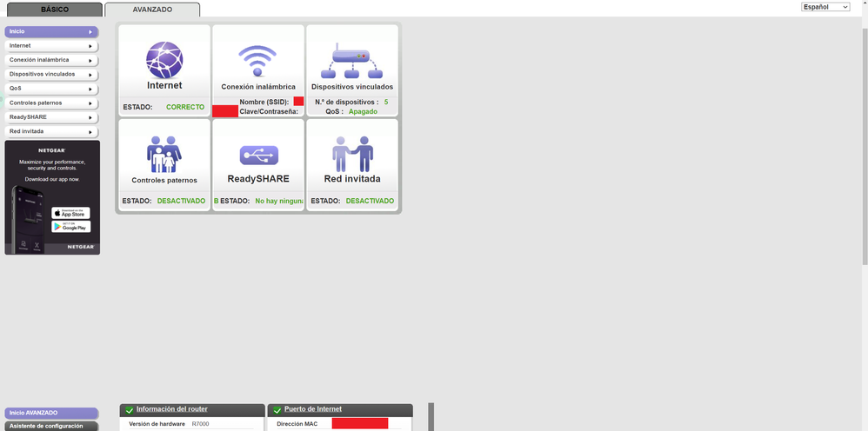Click the router network devices icon
The image size is (868, 431).
[x=351, y=60]
